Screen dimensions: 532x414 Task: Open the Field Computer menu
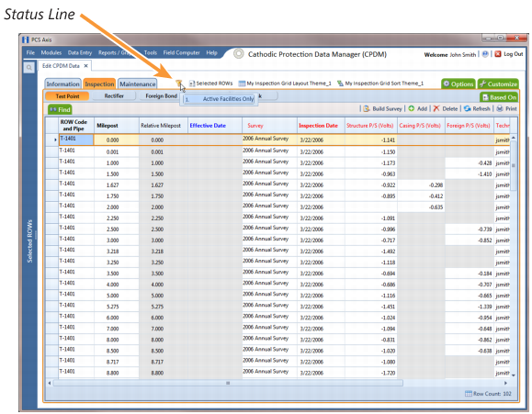click(182, 52)
